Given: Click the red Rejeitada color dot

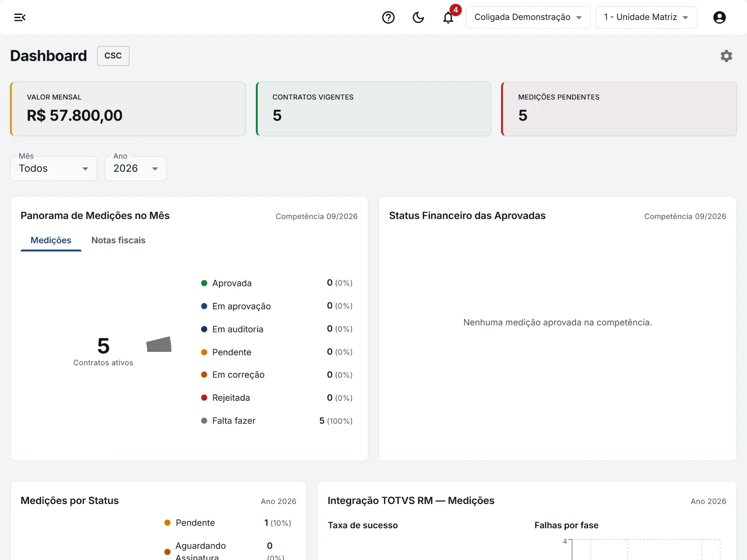Looking at the screenshot, I should point(204,398).
